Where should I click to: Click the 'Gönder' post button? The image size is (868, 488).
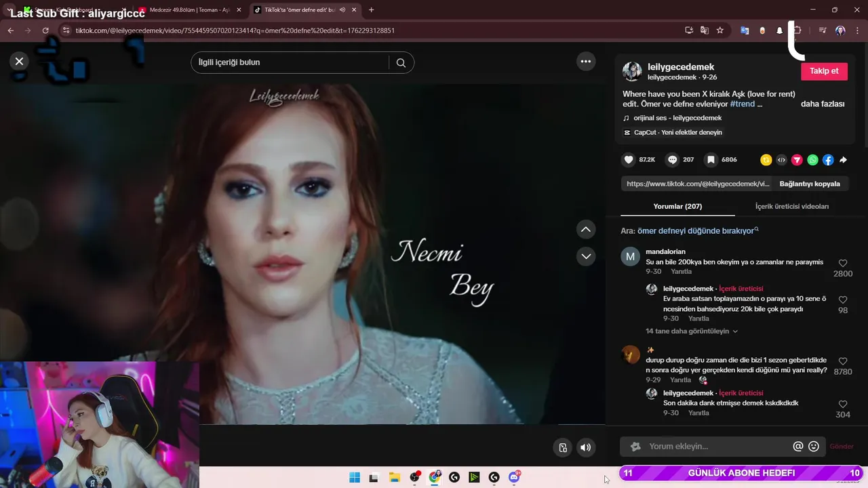(842, 447)
